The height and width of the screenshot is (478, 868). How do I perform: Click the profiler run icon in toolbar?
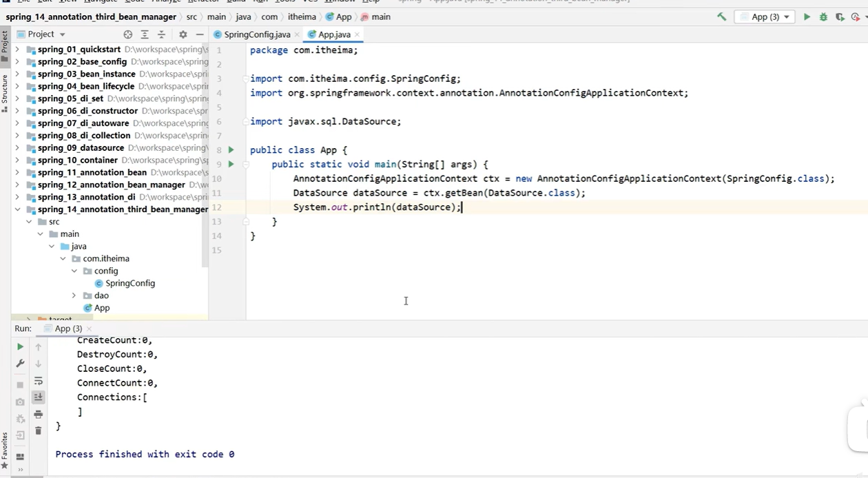pyautogui.click(x=856, y=17)
